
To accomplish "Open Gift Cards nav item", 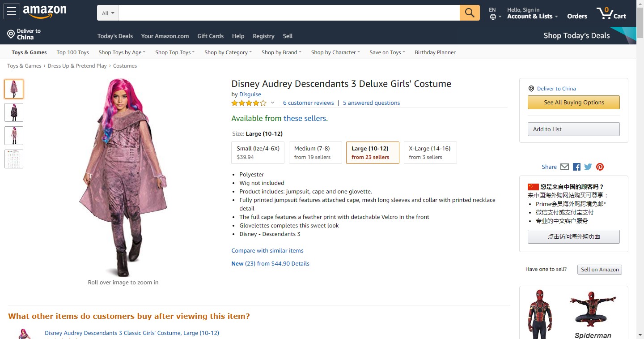I will point(210,36).
